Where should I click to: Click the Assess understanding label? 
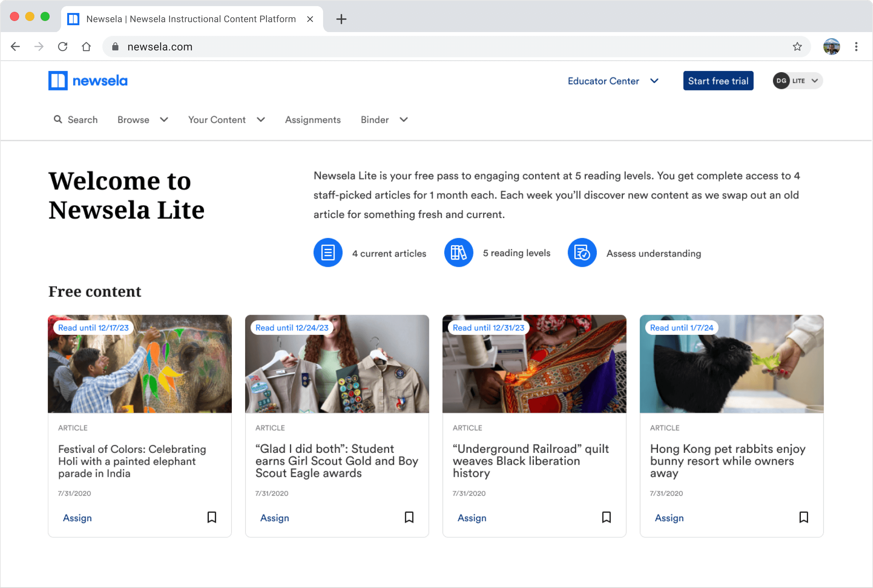[x=654, y=254]
